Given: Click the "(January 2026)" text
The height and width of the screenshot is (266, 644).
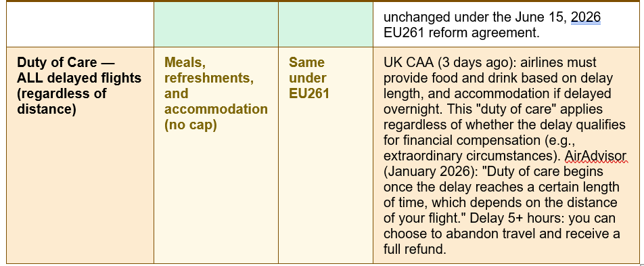Looking at the screenshot, I should tap(429, 172).
